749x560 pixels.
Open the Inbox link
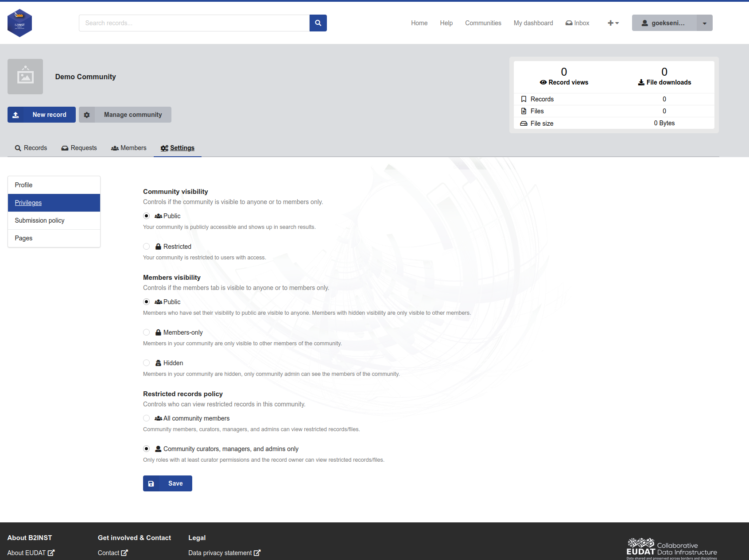point(577,23)
